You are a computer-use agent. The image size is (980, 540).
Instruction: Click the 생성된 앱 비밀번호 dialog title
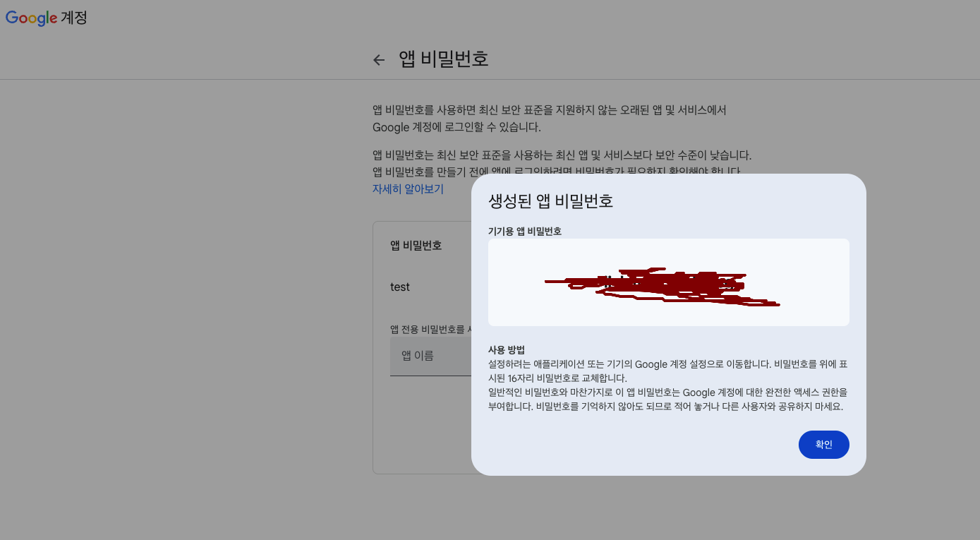click(550, 201)
